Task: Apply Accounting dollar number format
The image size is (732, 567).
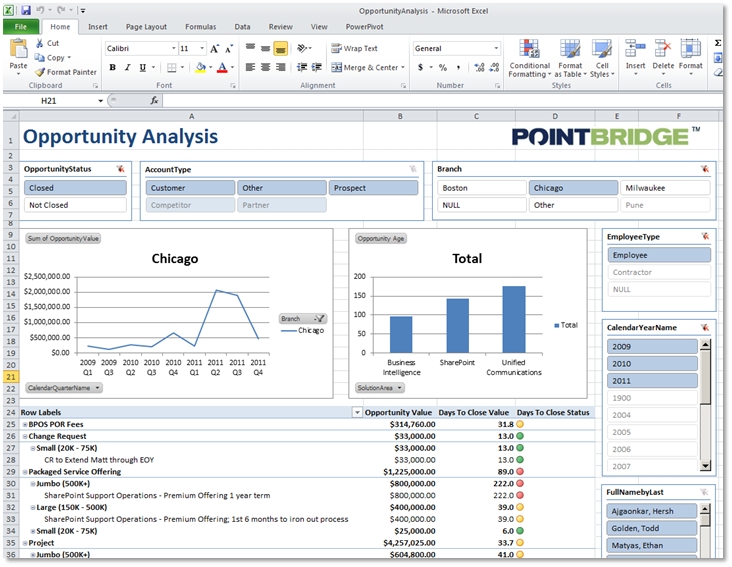Action: [421, 68]
